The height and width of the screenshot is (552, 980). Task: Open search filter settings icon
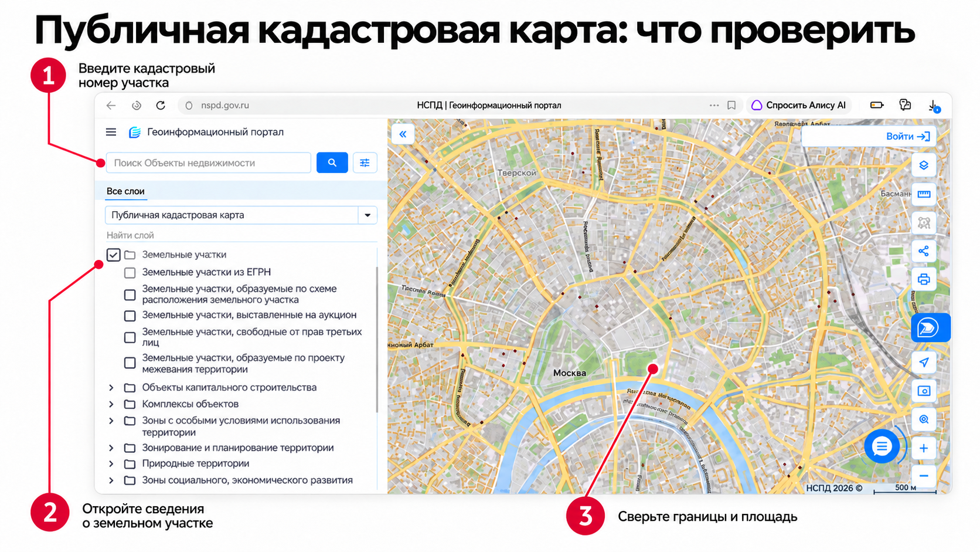click(x=365, y=162)
